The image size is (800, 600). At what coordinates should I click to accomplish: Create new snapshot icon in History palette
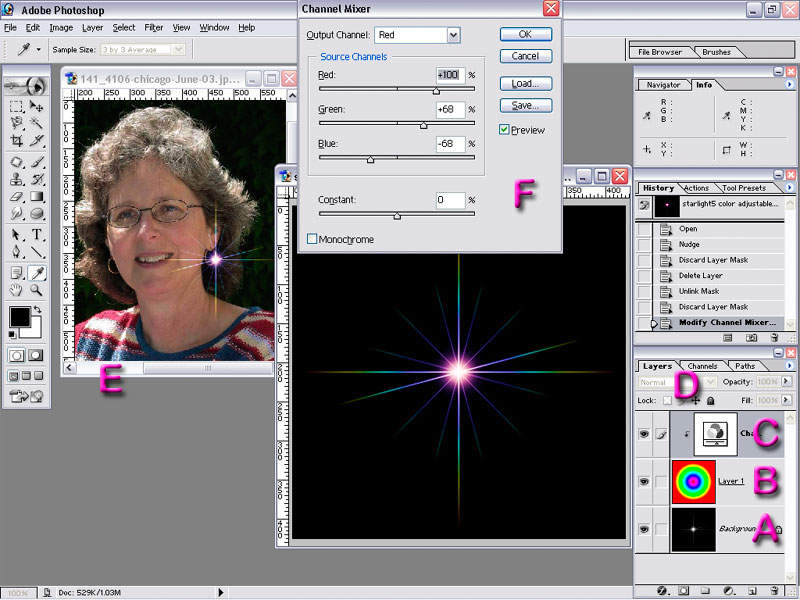[x=752, y=338]
